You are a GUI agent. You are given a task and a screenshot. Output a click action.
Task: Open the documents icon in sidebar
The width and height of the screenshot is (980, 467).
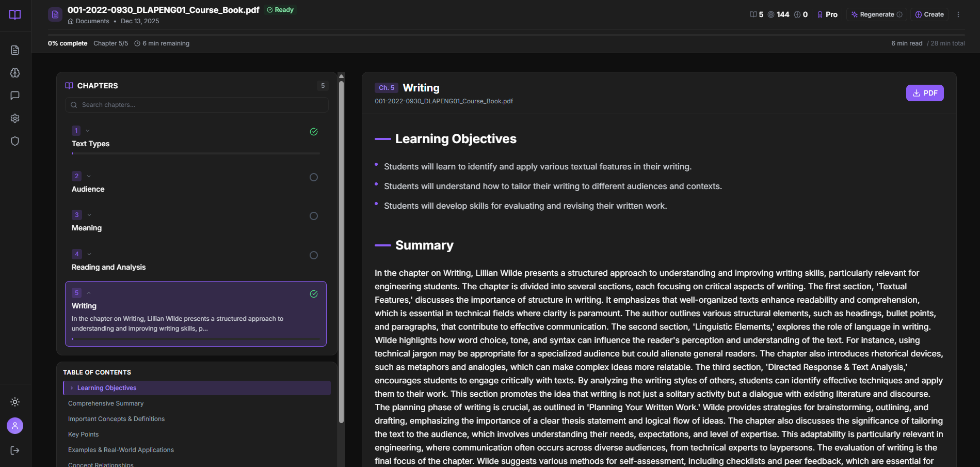(15, 50)
